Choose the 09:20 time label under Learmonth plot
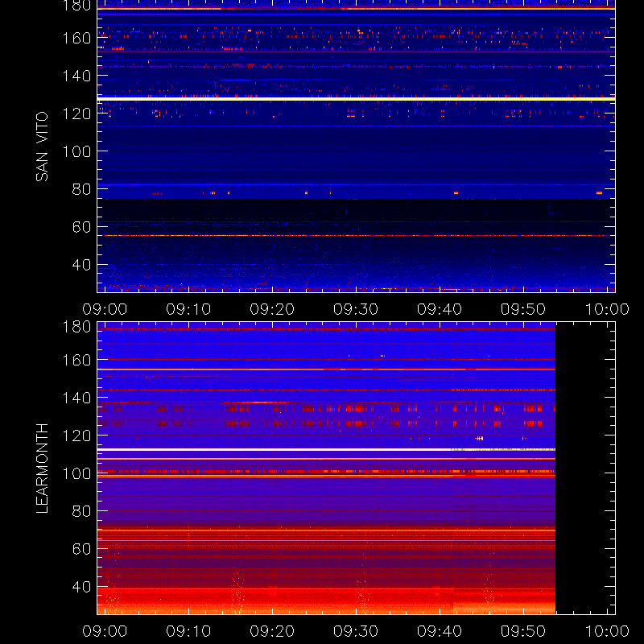Viewport: 644px width, 644px height. pyautogui.click(x=272, y=631)
